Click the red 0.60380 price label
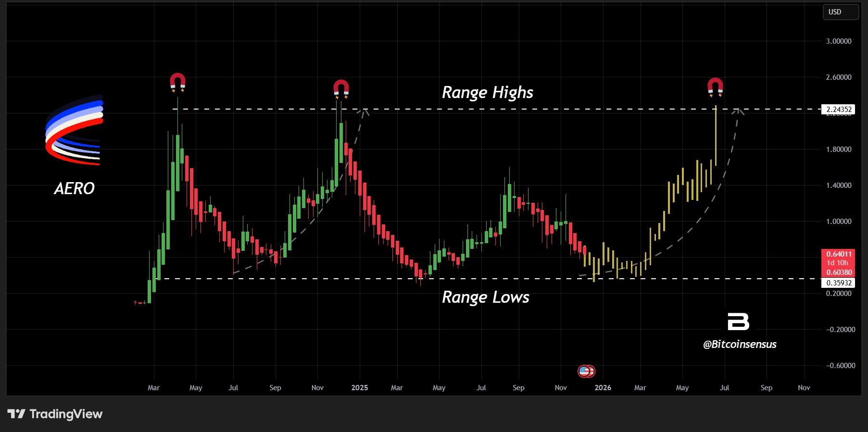 (x=839, y=272)
